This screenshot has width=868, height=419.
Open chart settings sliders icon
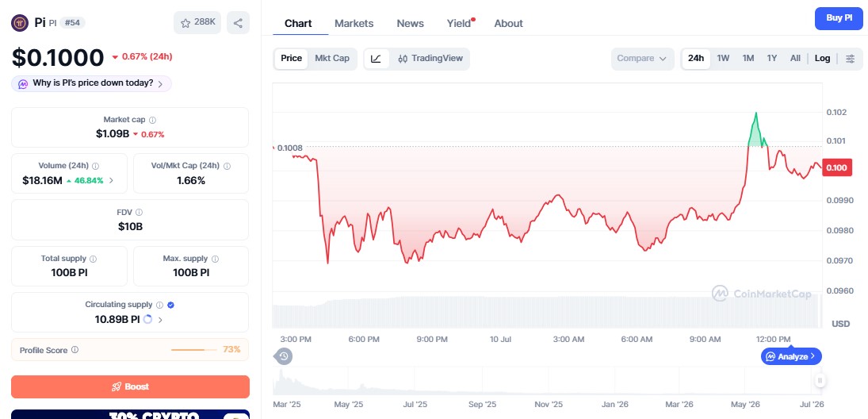point(851,59)
